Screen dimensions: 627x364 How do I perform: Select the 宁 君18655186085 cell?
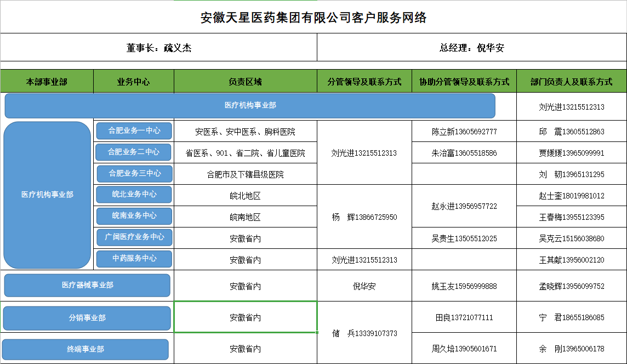[x=572, y=317]
